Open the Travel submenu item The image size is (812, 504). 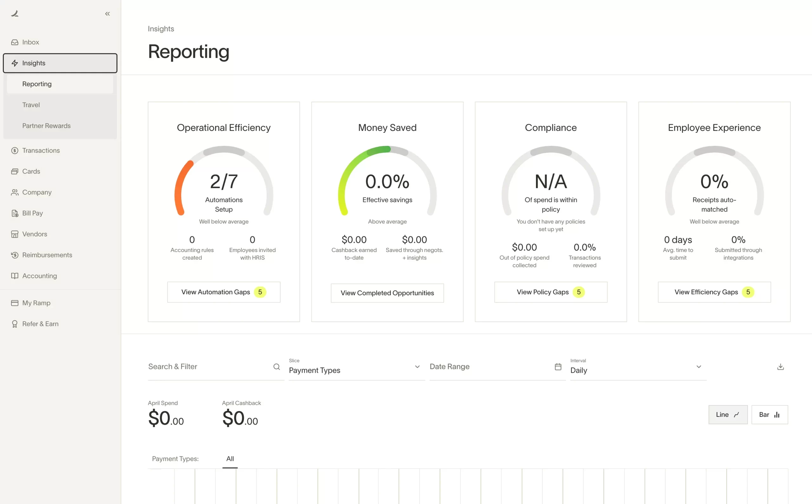point(31,105)
